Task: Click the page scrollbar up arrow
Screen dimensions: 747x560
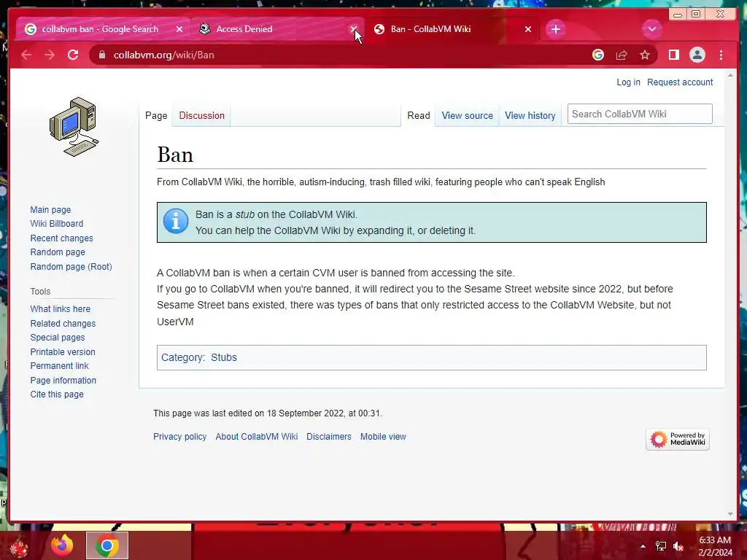Action: 730,75
